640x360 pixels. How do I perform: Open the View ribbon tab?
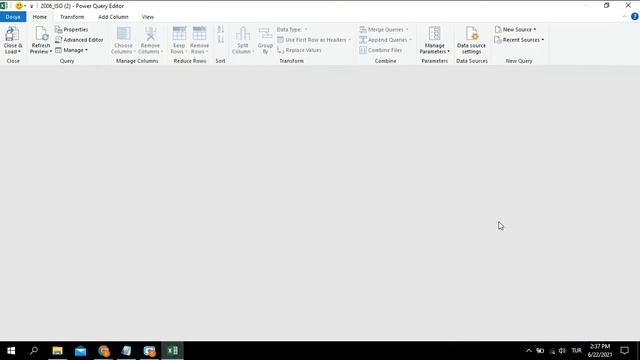coord(148,17)
